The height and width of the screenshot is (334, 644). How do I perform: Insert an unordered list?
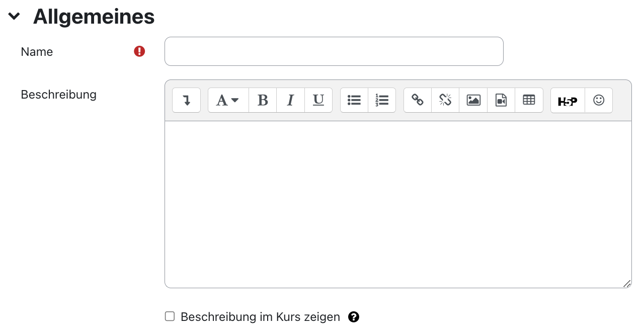[x=354, y=100]
